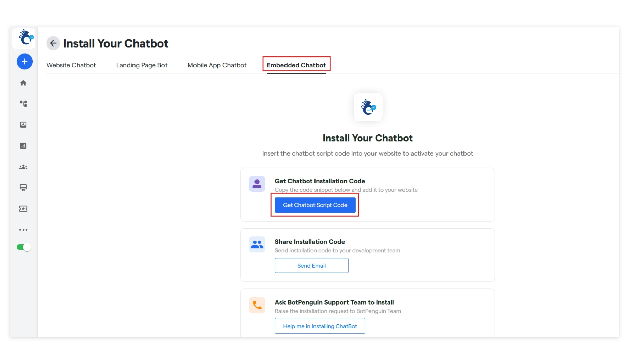Image resolution: width=629 pixels, height=364 pixels.
Task: Click the Share Installation Code people icon
Action: point(257,244)
